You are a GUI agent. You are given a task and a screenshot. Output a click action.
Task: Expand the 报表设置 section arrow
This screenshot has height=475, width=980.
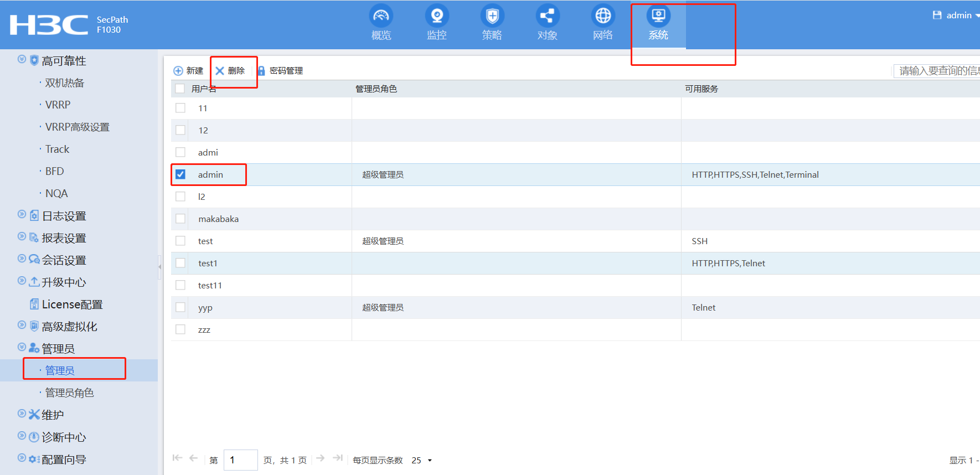point(22,236)
